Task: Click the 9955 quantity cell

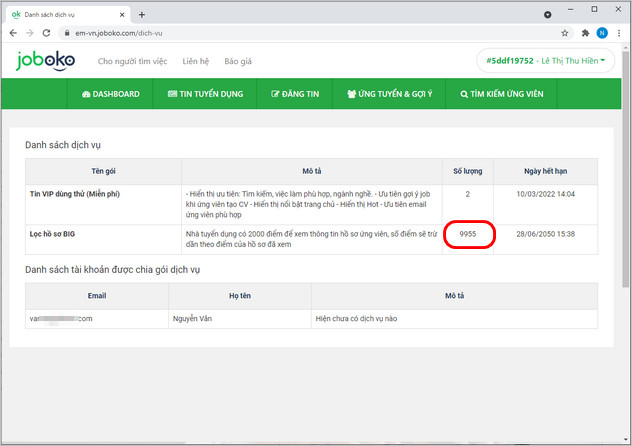Action: [x=469, y=233]
